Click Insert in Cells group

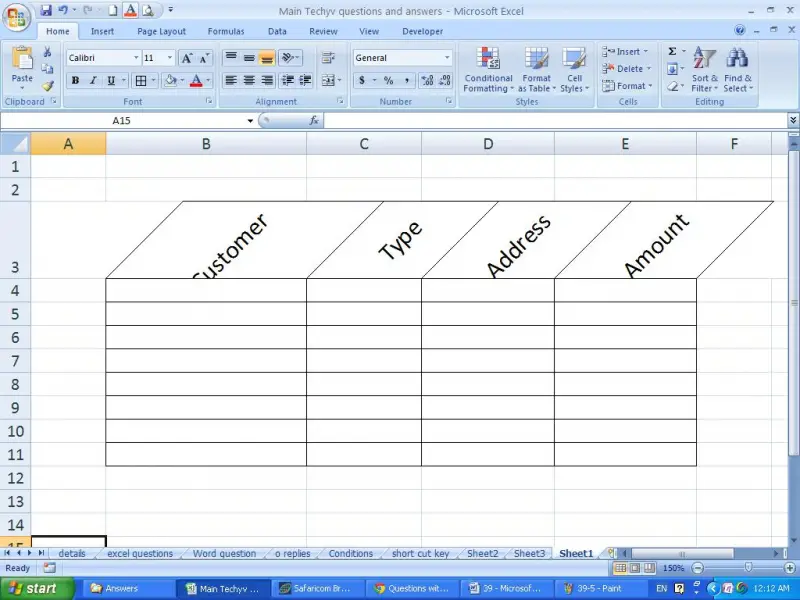tap(625, 52)
